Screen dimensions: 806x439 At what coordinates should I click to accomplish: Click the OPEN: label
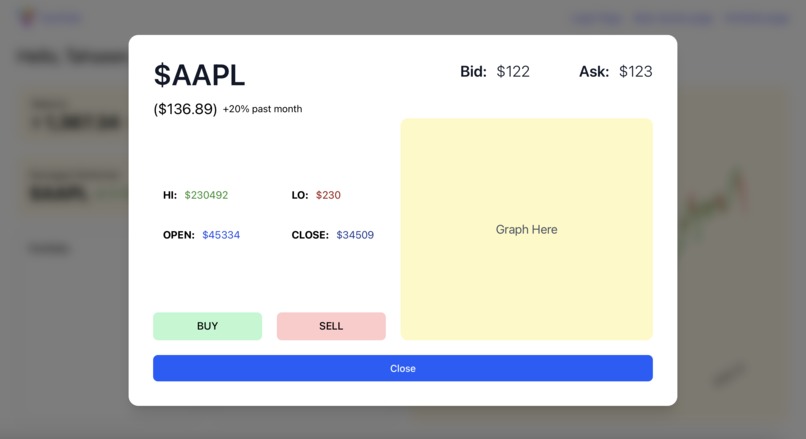click(179, 235)
